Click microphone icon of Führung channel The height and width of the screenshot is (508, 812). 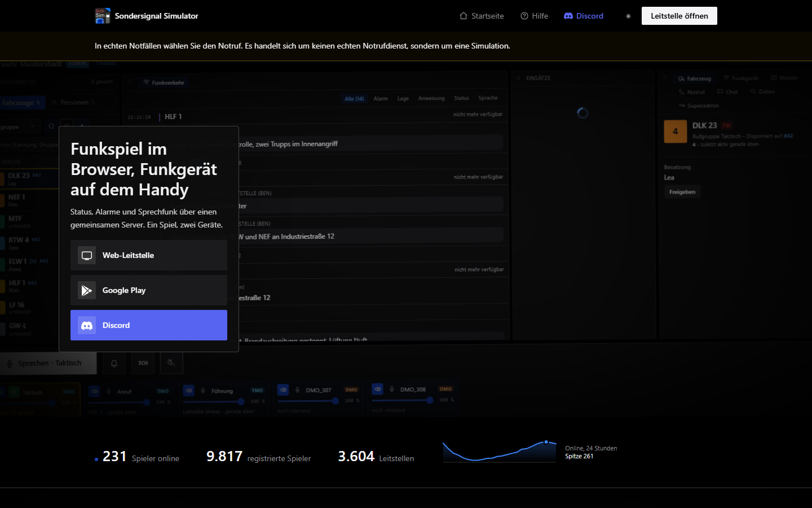point(203,390)
